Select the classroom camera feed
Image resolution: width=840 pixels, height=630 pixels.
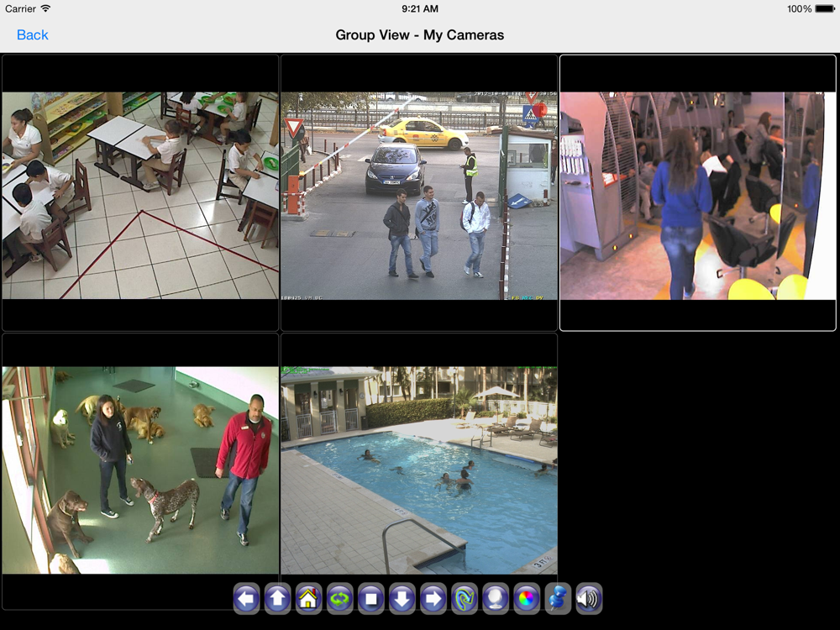(x=140, y=193)
